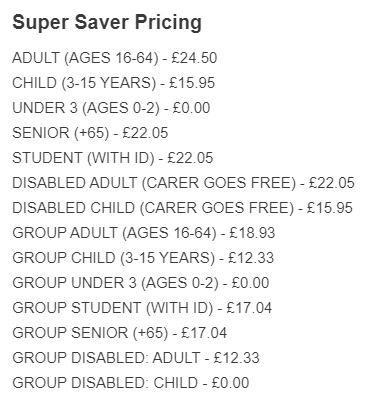The image size is (375, 414).
Task: Click the £17.04 group student price
Action: pos(249,308)
